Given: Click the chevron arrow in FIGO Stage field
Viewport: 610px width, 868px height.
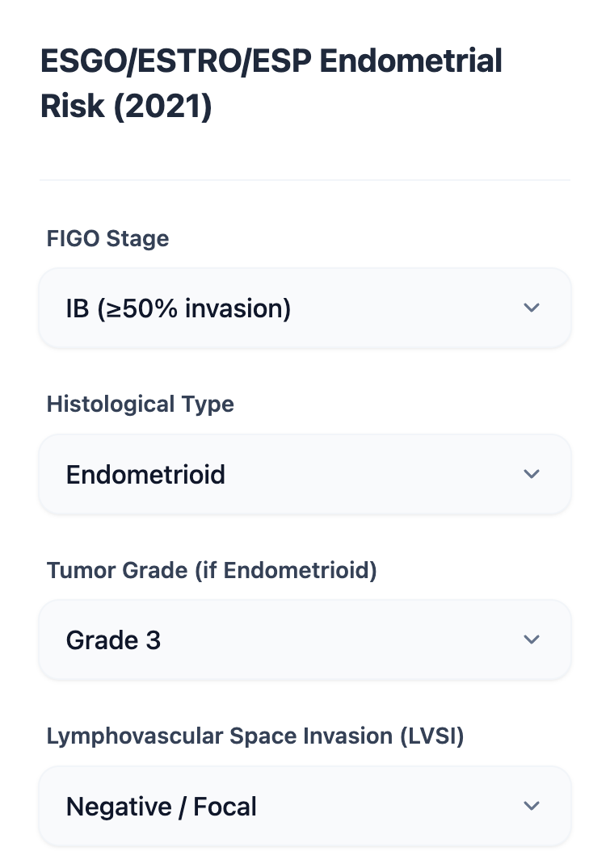Looking at the screenshot, I should click(x=531, y=308).
